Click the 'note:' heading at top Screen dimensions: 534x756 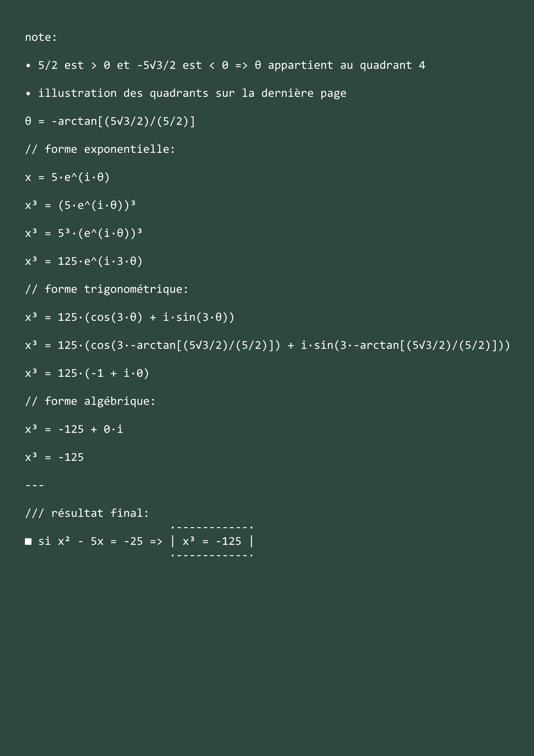pyautogui.click(x=41, y=37)
